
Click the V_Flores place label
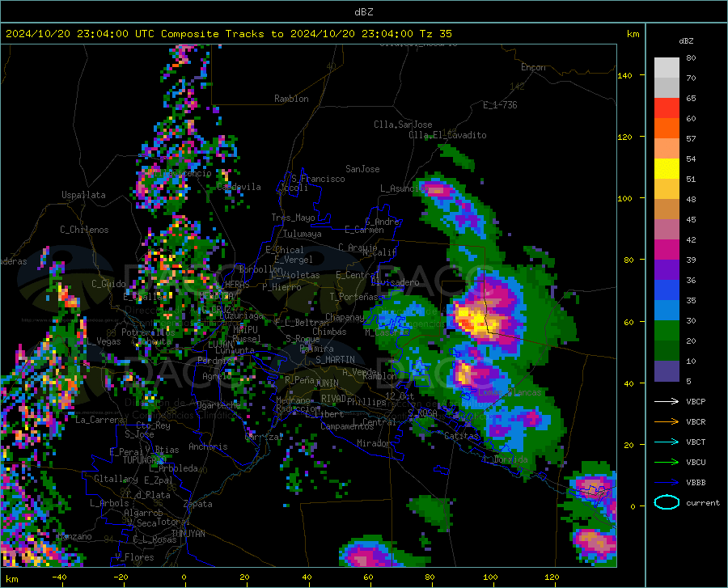pos(134,557)
